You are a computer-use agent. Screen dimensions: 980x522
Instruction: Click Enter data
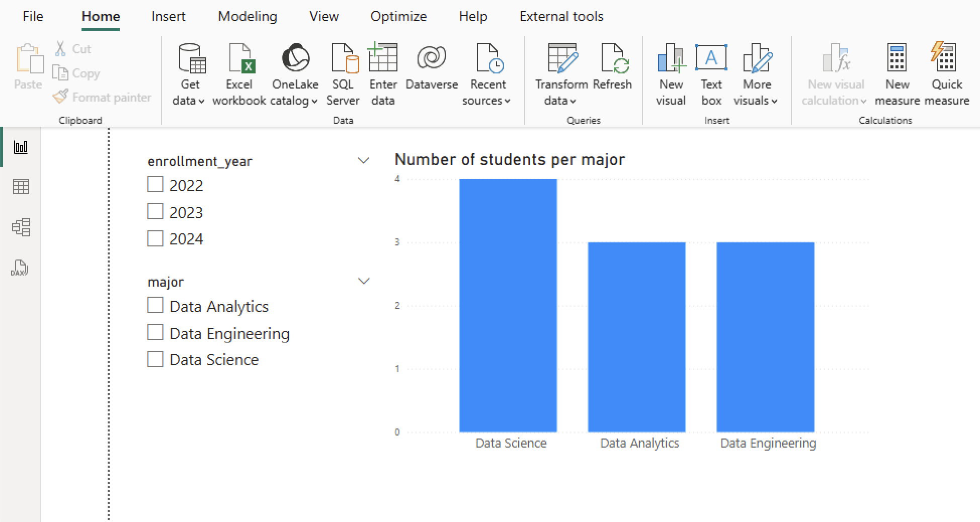coord(383,74)
